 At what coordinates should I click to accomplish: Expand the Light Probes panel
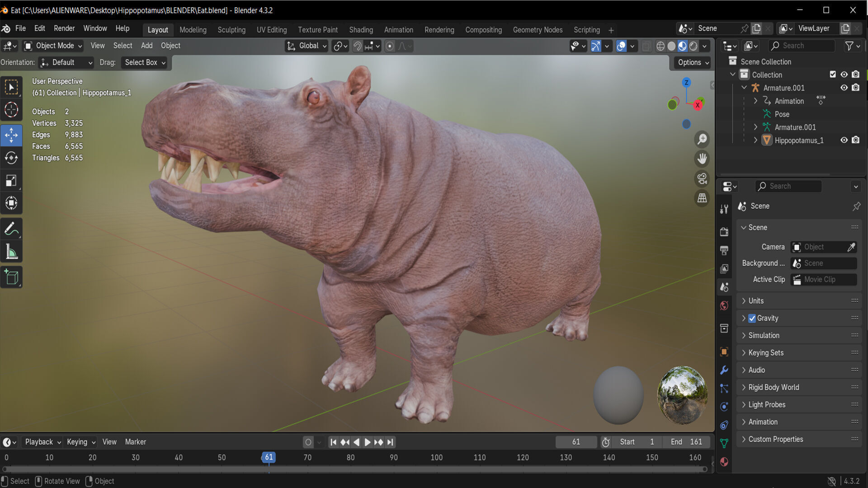tap(799, 405)
